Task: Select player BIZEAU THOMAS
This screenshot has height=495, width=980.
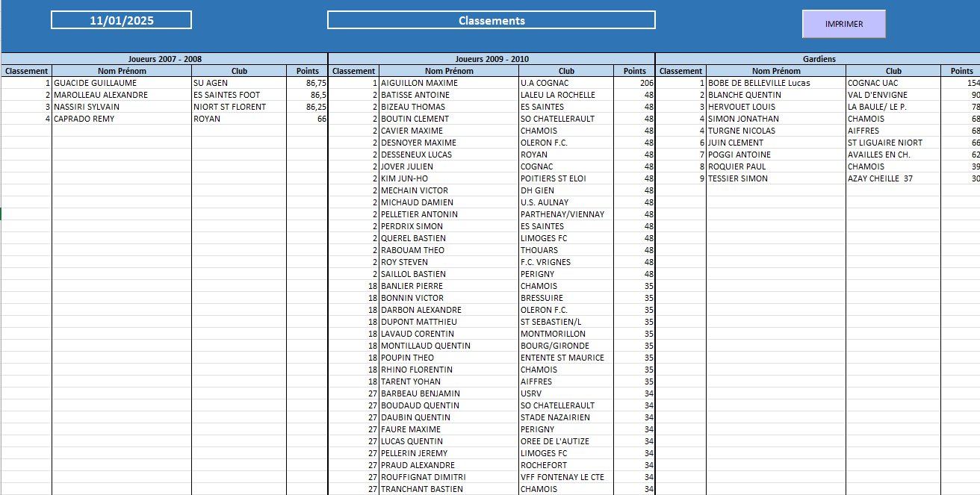Action: (449, 107)
